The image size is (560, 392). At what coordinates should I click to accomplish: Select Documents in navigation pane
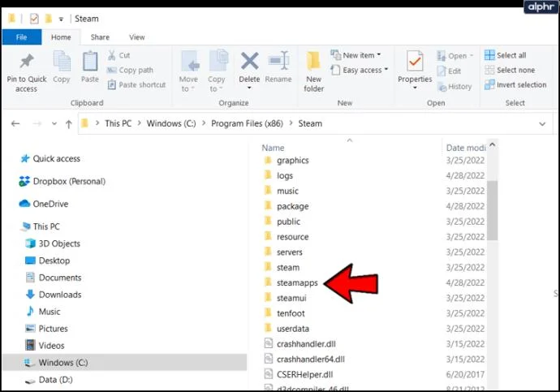click(x=54, y=278)
